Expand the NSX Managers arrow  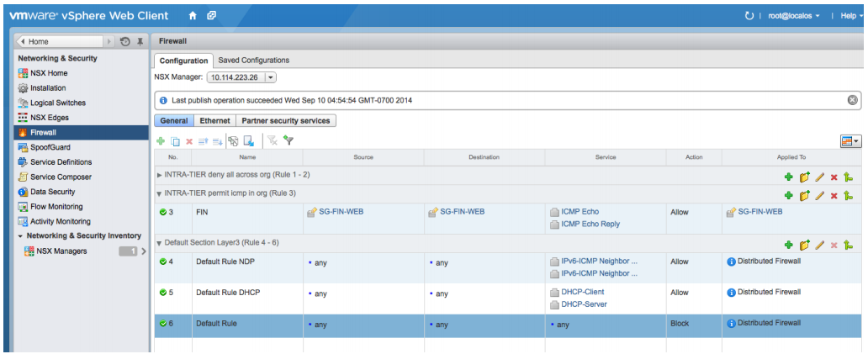point(144,251)
